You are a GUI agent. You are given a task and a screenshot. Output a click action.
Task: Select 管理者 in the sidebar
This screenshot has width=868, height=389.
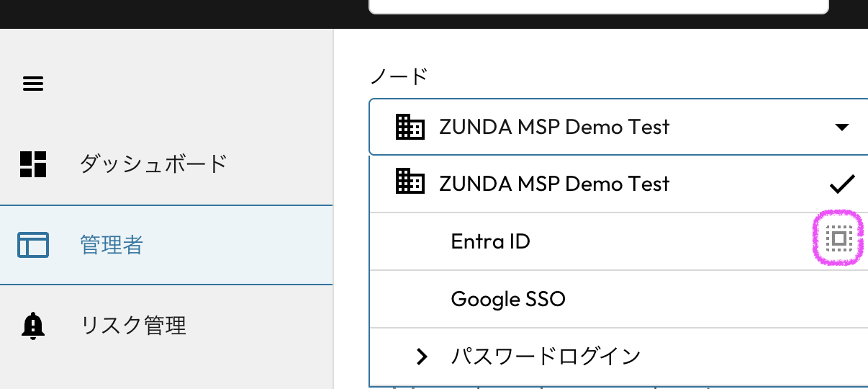pos(112,245)
